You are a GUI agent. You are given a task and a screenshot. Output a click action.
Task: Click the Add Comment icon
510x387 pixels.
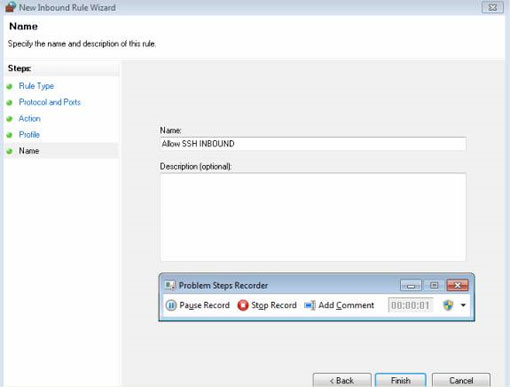310,305
